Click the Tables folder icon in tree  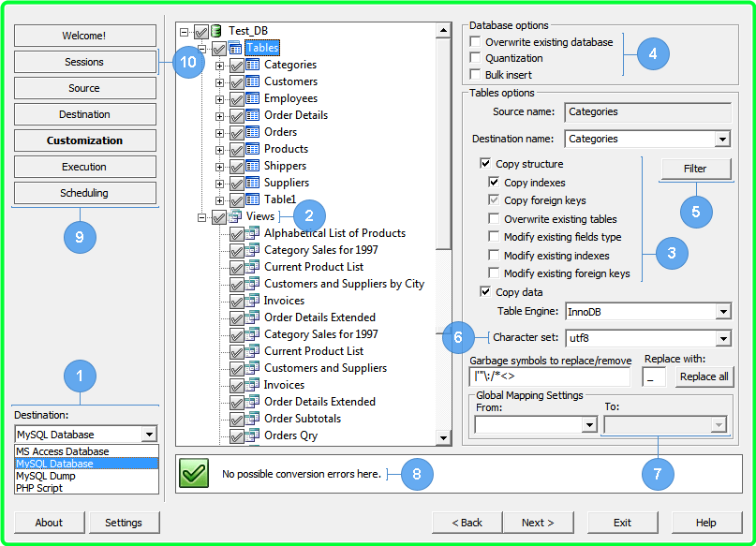235,48
